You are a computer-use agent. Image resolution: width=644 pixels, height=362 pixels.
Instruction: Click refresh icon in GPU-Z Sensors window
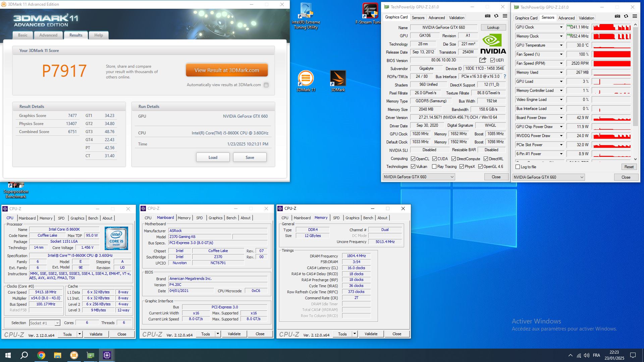(x=626, y=16)
